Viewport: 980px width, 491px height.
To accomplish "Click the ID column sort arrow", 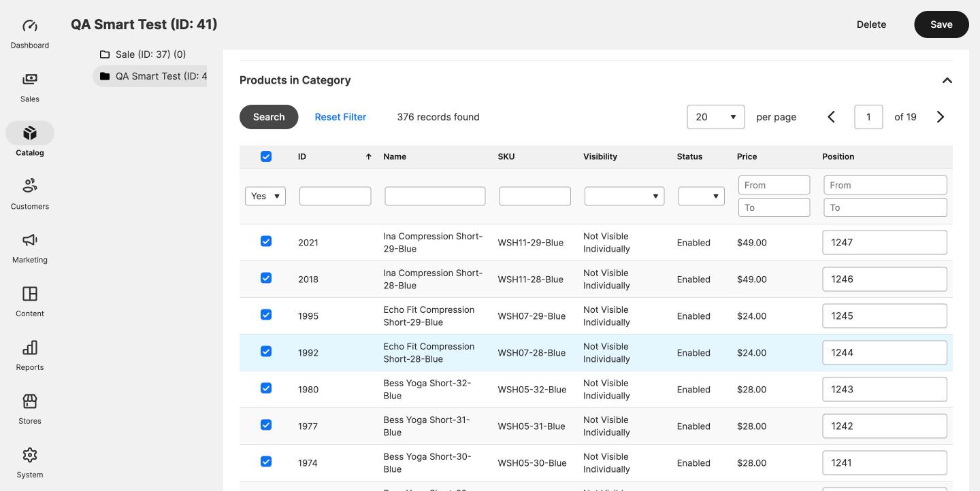I will pyautogui.click(x=368, y=156).
